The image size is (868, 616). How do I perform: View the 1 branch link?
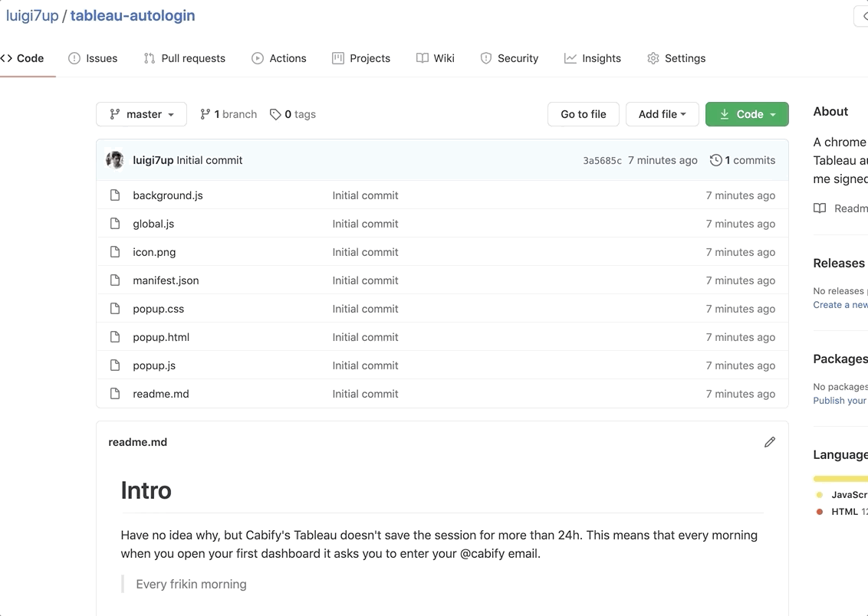pos(228,114)
